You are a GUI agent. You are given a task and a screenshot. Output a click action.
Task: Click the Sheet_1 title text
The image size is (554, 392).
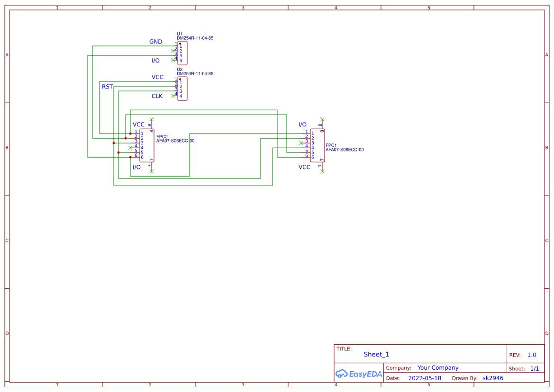coord(376,354)
